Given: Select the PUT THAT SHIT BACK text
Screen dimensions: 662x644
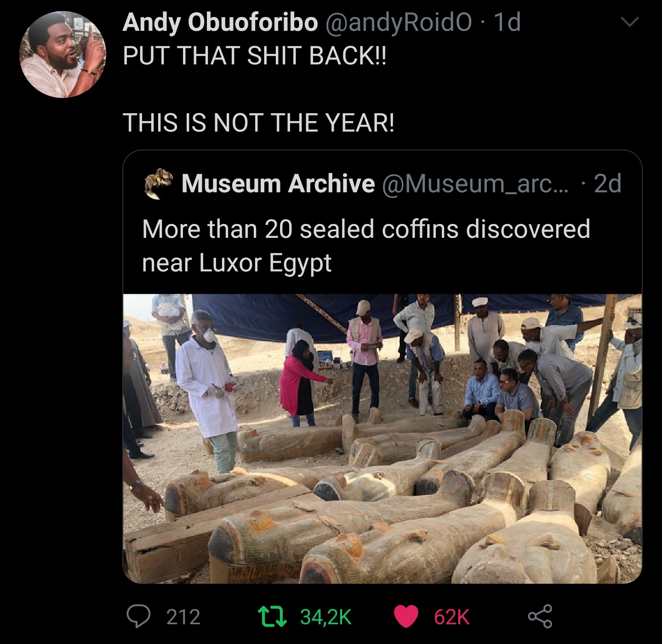Looking at the screenshot, I should click(x=255, y=56).
